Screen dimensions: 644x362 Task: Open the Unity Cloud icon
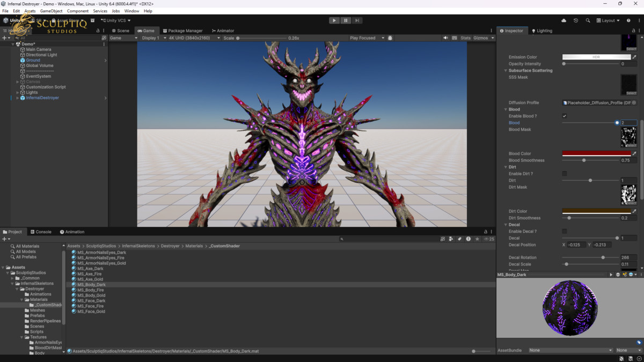563,20
